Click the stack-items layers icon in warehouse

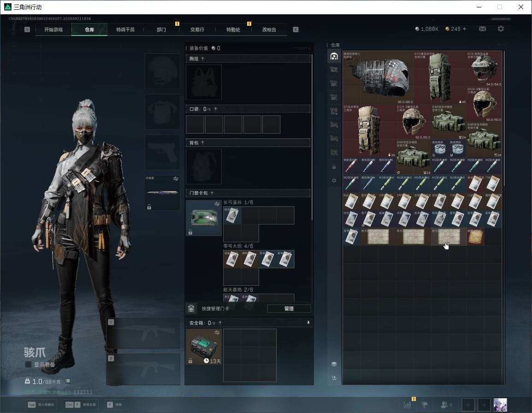[x=334, y=364]
